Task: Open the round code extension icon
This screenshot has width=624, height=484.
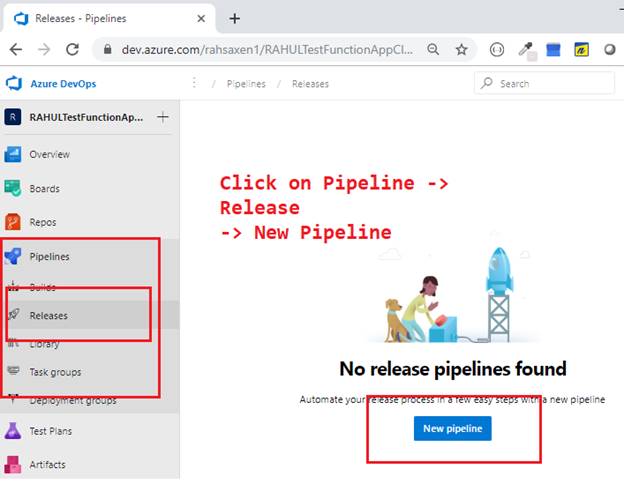Action: coord(497,50)
